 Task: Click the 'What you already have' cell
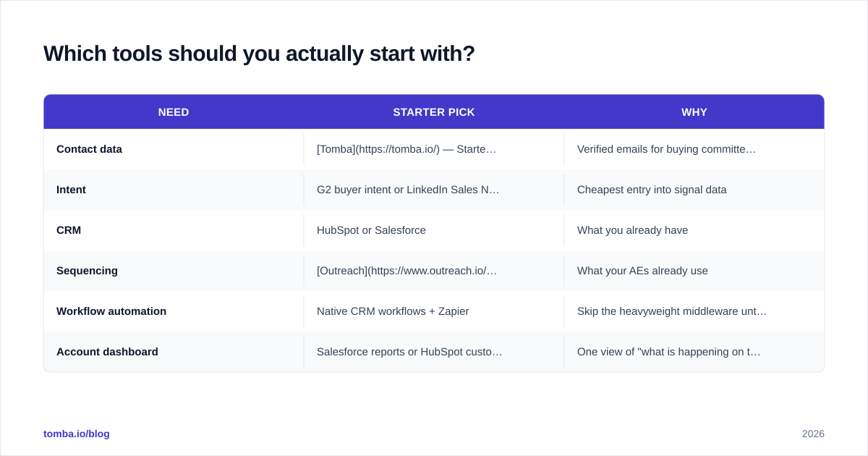(694, 230)
